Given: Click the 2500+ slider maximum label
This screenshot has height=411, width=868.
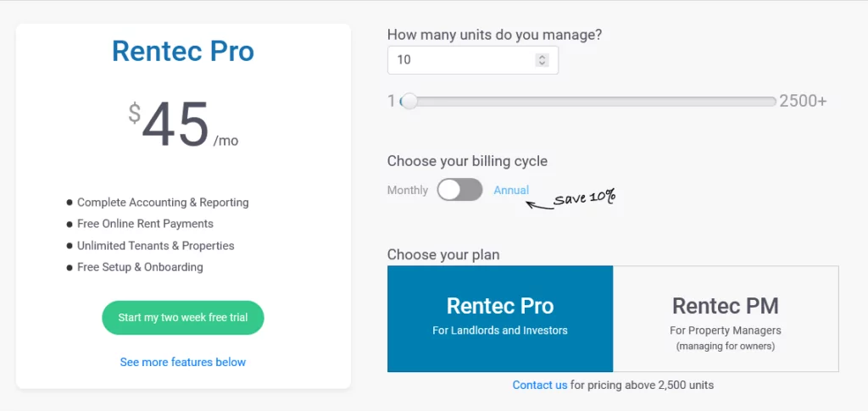Looking at the screenshot, I should [x=803, y=101].
